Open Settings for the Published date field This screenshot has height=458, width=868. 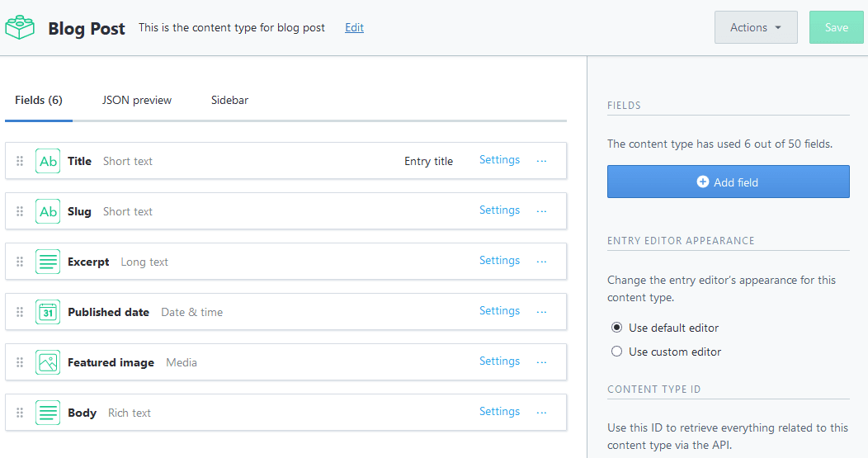coord(499,311)
